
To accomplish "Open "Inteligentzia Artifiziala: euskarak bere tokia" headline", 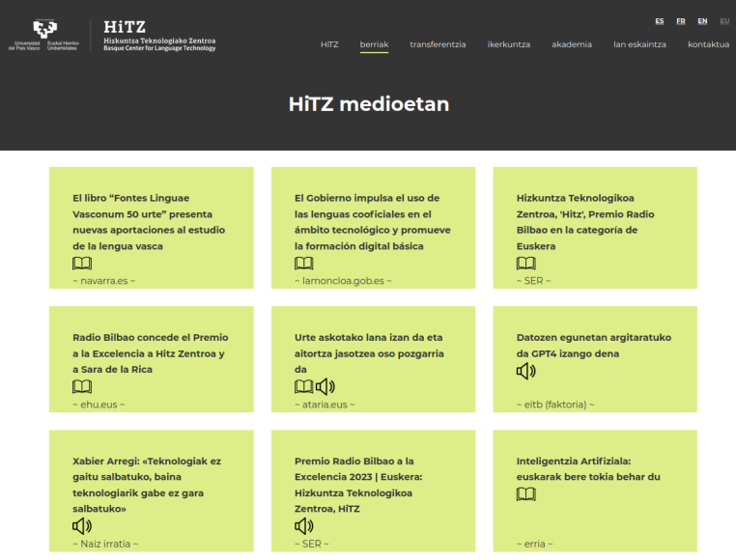I will pos(588,469).
